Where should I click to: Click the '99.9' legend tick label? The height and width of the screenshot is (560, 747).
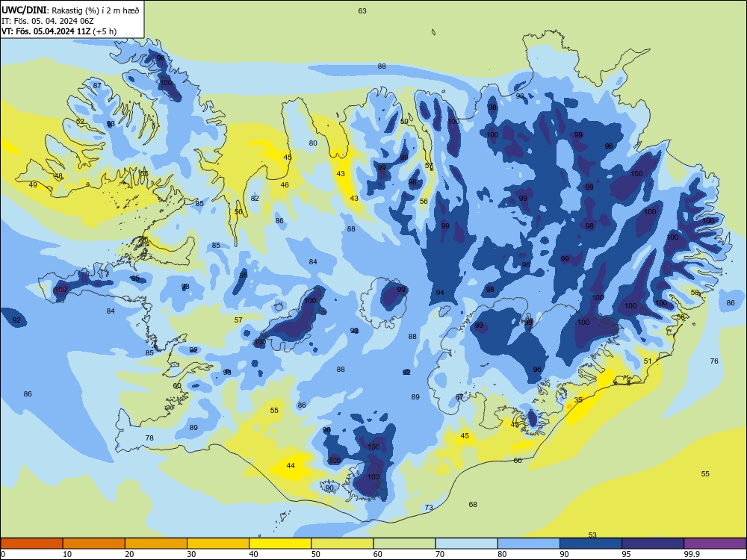pos(692,554)
